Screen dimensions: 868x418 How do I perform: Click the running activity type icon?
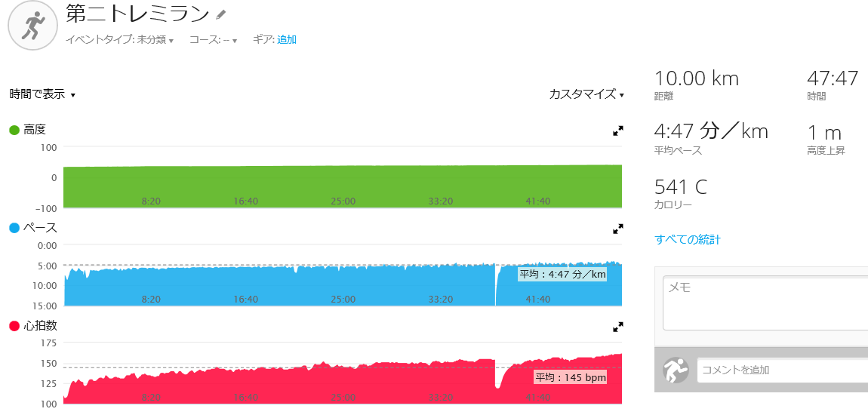(x=33, y=26)
